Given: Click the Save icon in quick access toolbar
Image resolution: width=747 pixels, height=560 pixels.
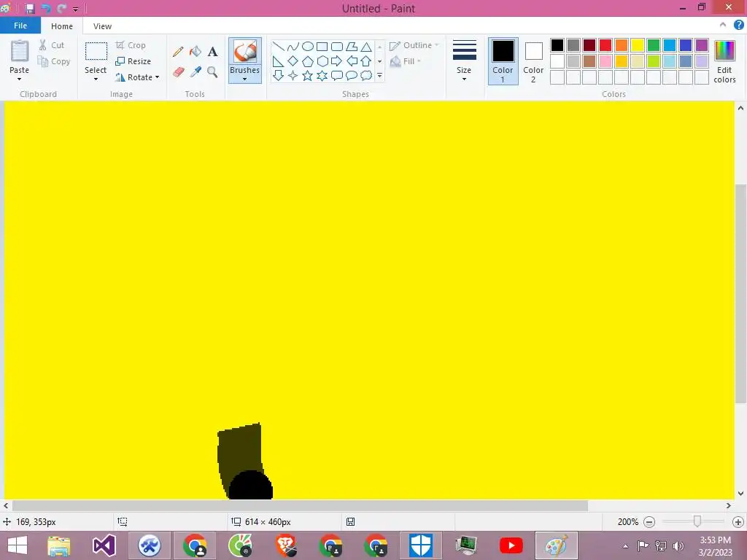Looking at the screenshot, I should (30, 9).
